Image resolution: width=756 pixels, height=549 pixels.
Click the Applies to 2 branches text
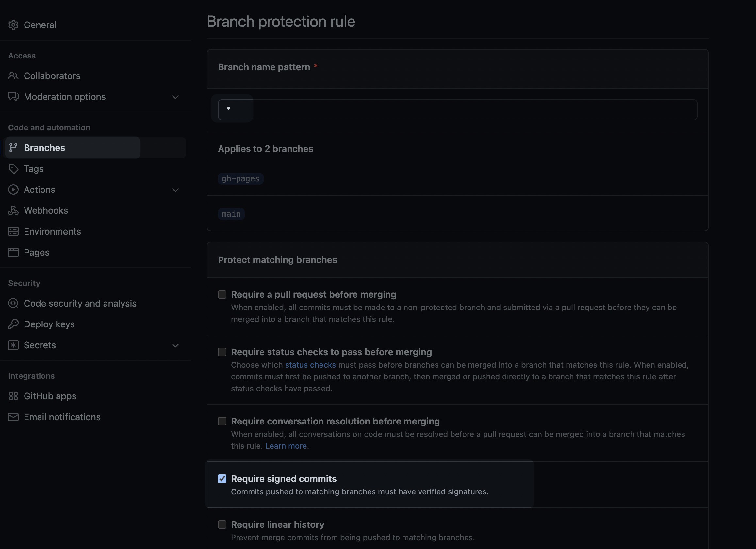tap(265, 149)
